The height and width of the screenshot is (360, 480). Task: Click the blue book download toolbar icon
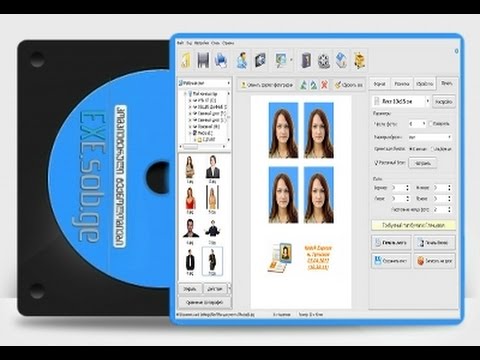click(x=341, y=60)
